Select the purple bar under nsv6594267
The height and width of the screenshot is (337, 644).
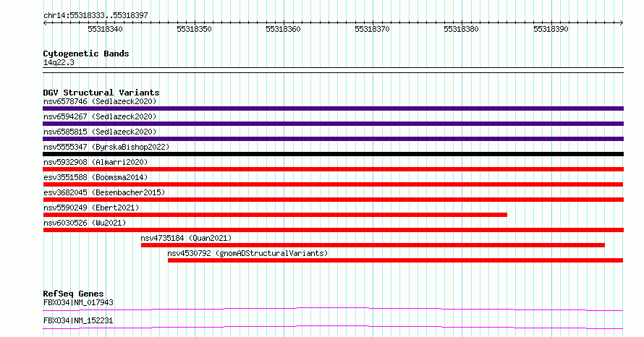(x=333, y=124)
